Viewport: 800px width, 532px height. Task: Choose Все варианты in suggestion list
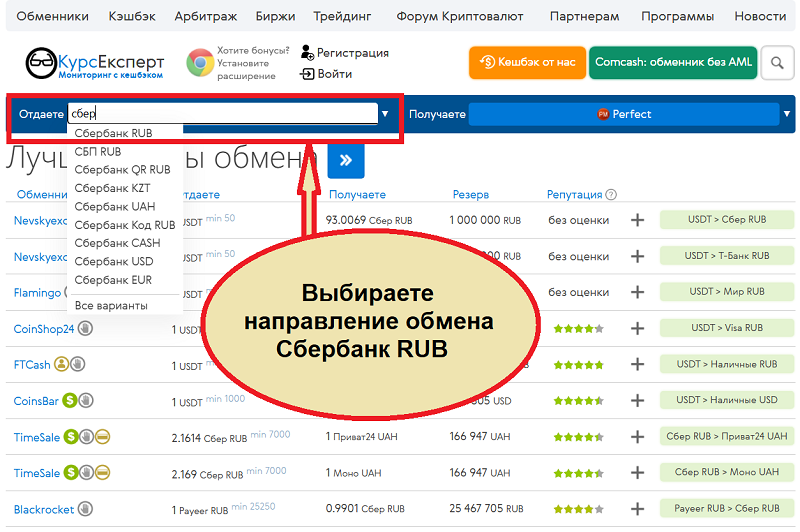[111, 306]
